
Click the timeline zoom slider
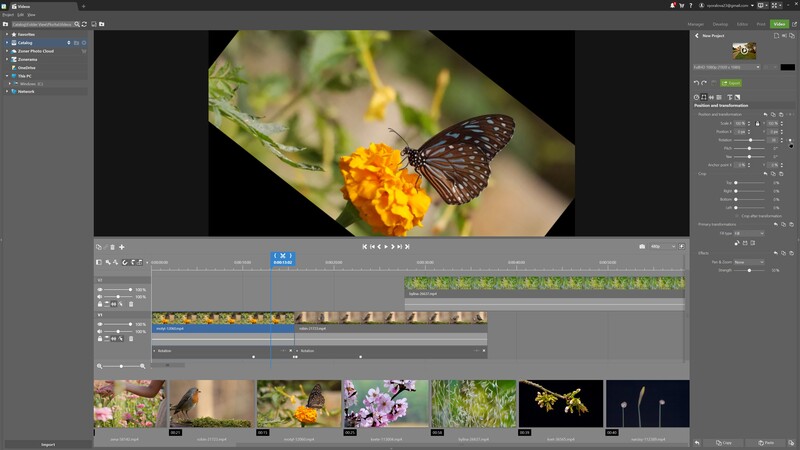(121, 366)
